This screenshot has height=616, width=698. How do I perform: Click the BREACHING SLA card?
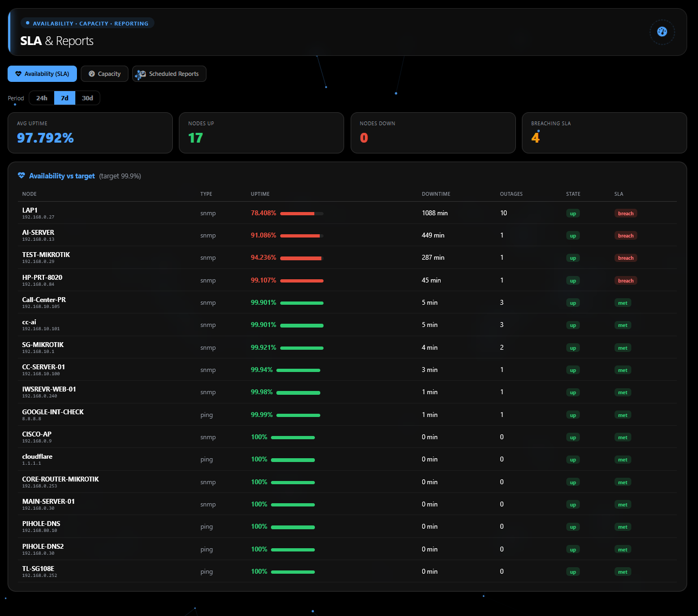point(604,133)
